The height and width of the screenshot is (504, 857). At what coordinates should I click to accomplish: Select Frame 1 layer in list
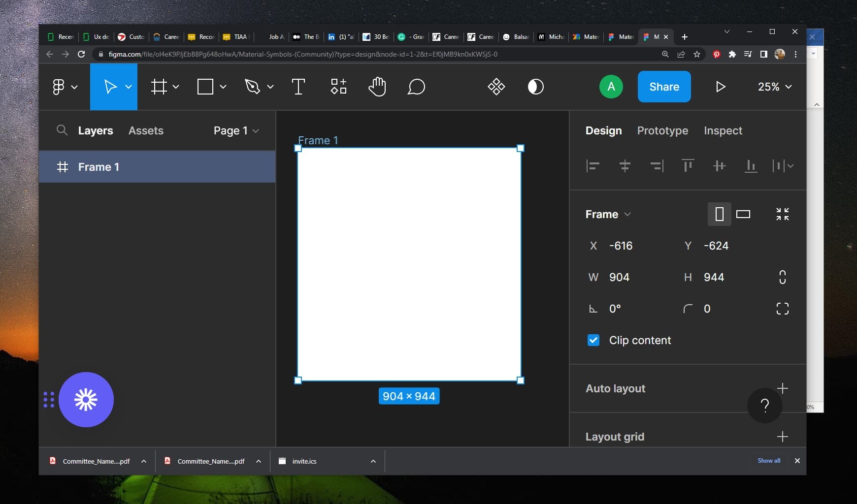(x=157, y=167)
